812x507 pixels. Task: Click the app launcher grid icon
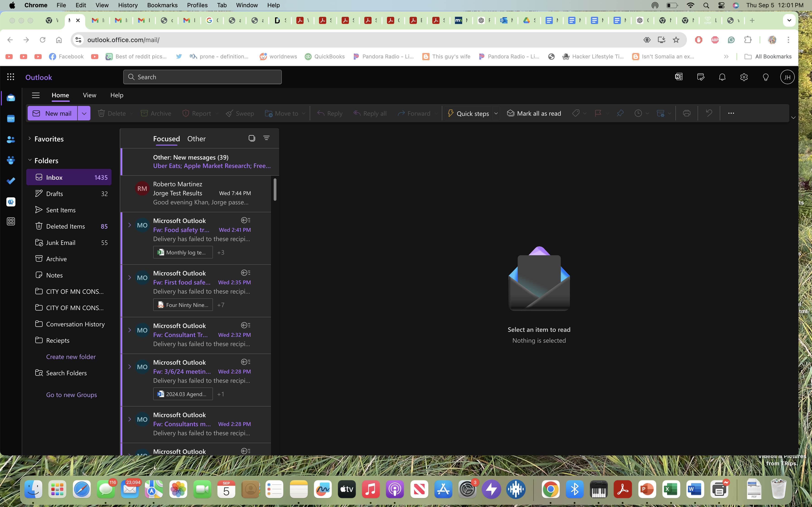10,77
